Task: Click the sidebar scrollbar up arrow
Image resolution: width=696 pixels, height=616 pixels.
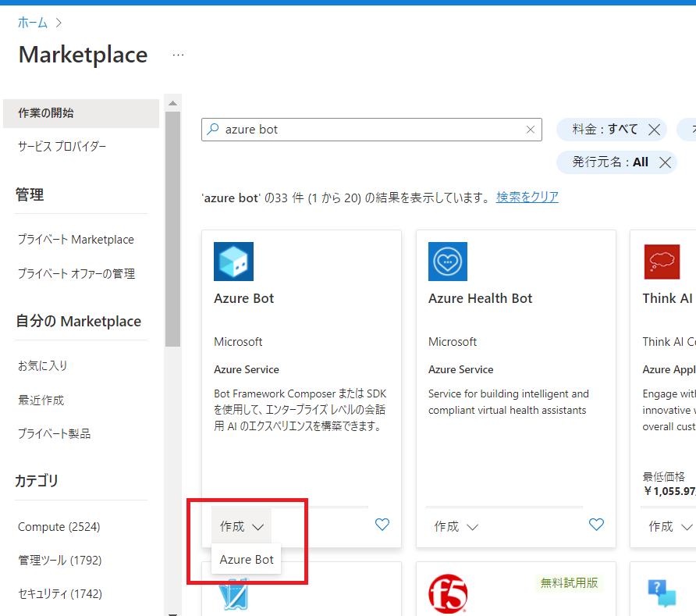Action: [x=172, y=104]
